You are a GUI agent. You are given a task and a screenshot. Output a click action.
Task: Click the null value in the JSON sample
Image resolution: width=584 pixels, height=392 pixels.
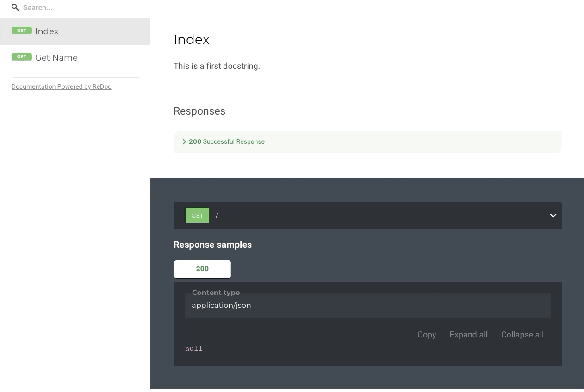[194, 349]
